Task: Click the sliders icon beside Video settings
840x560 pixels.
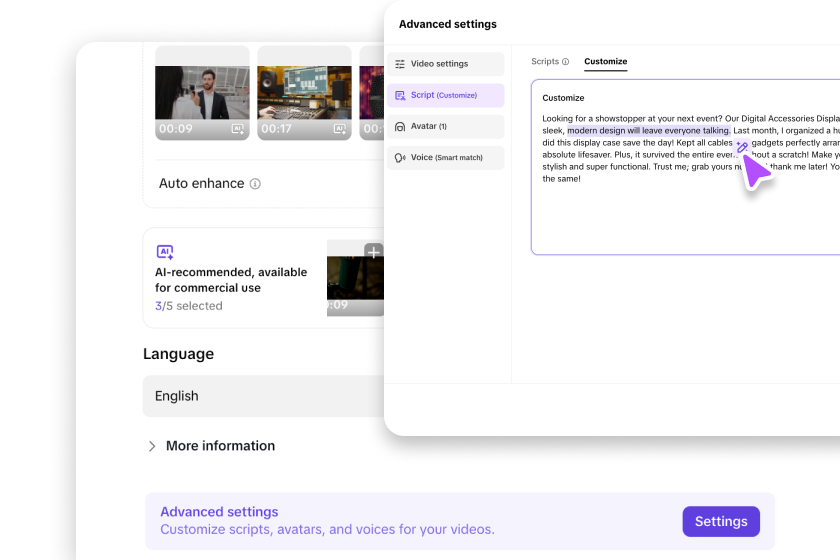Action: pos(400,64)
